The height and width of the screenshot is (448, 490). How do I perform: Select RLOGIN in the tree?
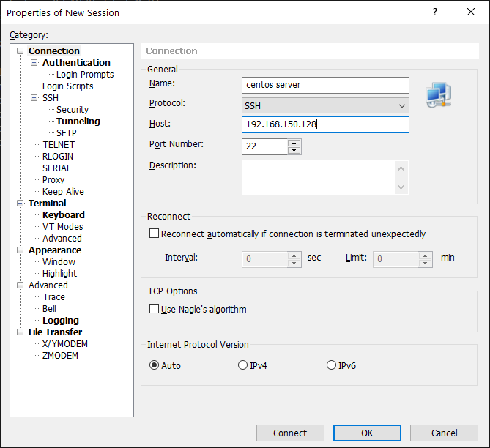click(58, 156)
